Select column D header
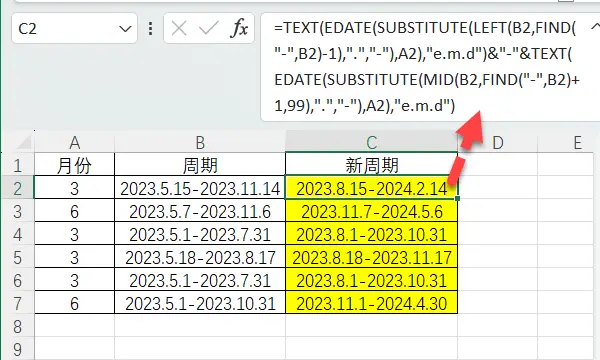This screenshot has width=600, height=360. coord(497,143)
